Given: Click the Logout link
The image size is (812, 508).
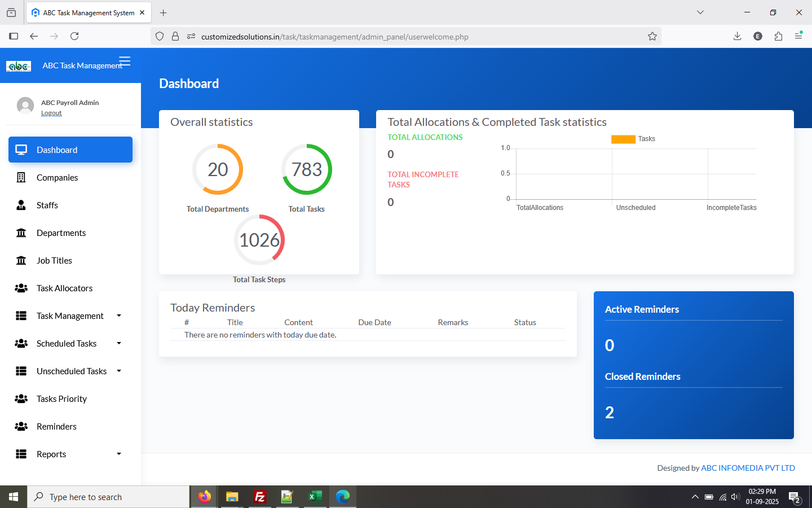Looking at the screenshot, I should pyautogui.click(x=51, y=113).
